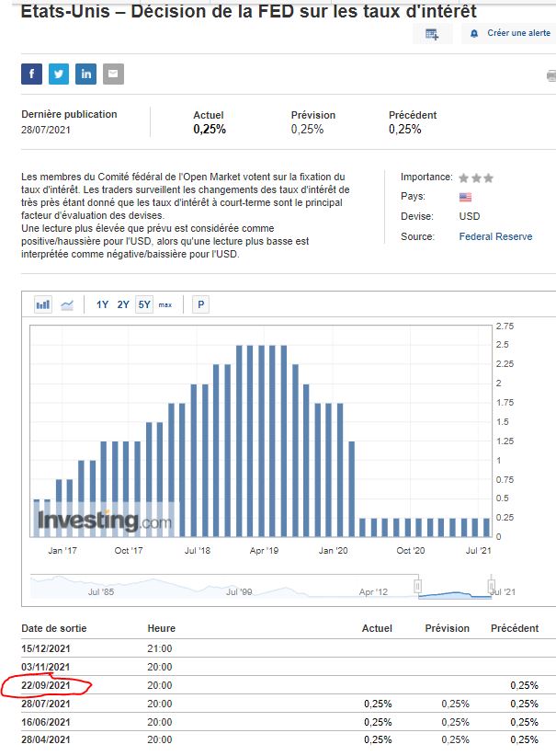Click the printer icon
556x756 pixels.
click(x=550, y=77)
